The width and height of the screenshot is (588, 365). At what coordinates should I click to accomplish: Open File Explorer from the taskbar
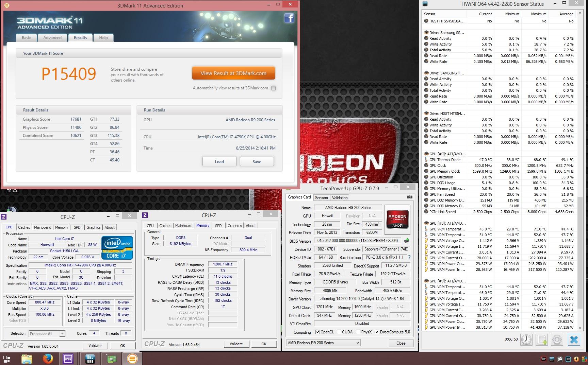(27, 359)
